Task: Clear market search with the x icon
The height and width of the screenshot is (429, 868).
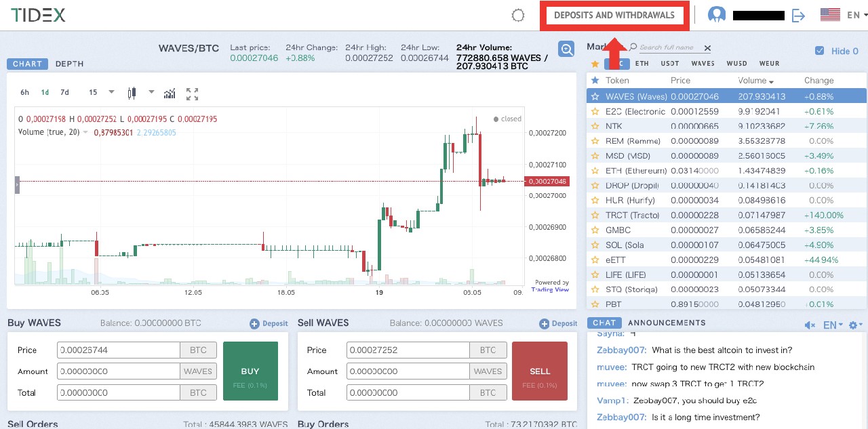Action: tap(707, 48)
